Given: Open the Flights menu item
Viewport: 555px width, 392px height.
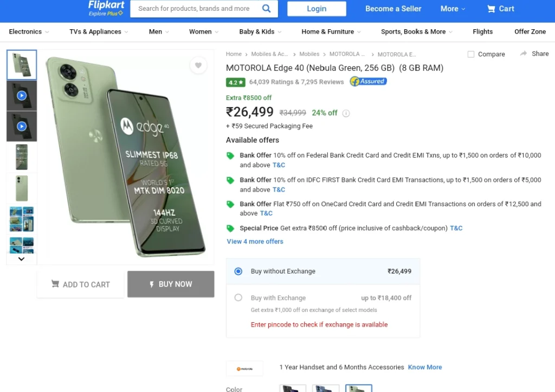Looking at the screenshot, I should [482, 32].
